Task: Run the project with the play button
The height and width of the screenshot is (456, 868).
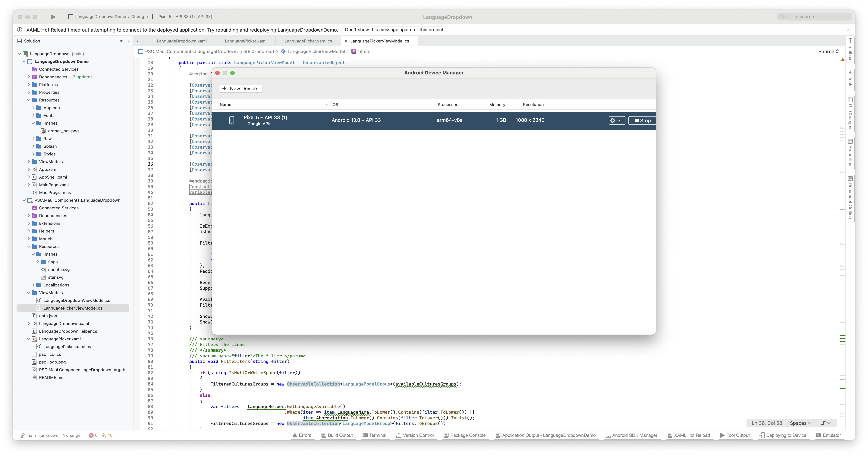Action: (x=53, y=17)
